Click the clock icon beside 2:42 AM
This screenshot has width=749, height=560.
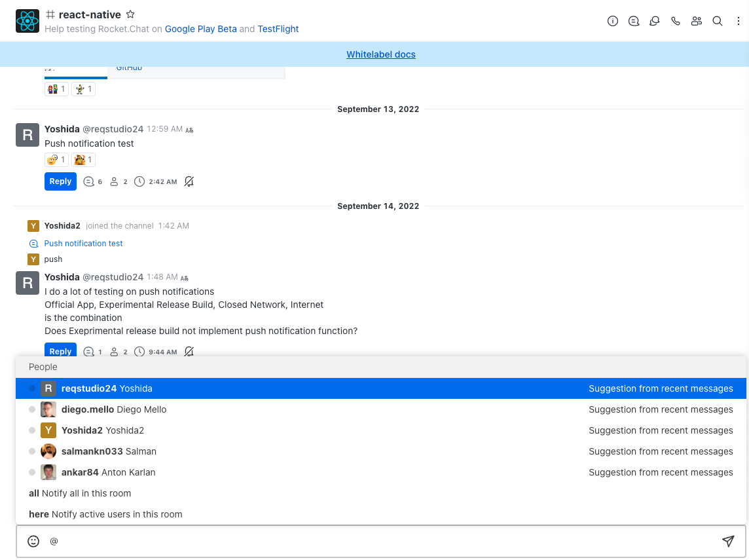point(139,181)
